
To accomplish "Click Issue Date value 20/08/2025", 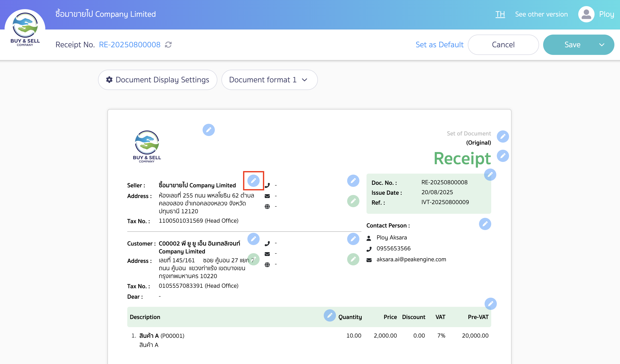I will 437,192.
